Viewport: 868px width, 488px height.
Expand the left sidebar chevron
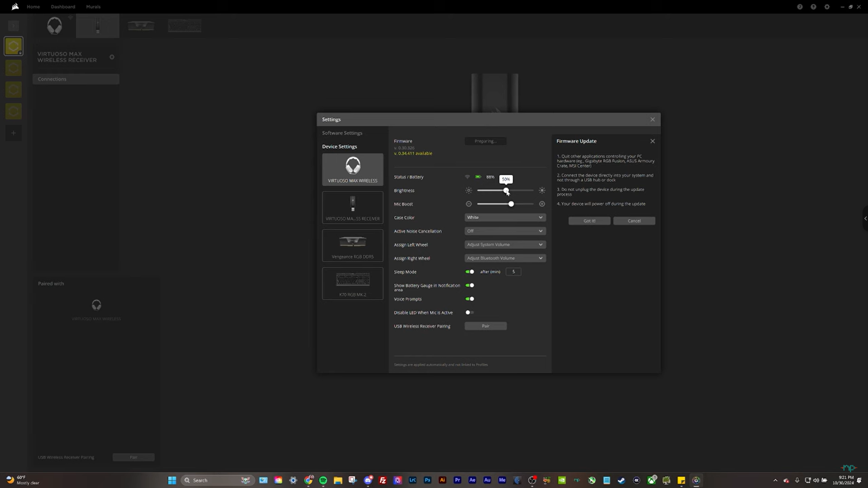coord(14,26)
